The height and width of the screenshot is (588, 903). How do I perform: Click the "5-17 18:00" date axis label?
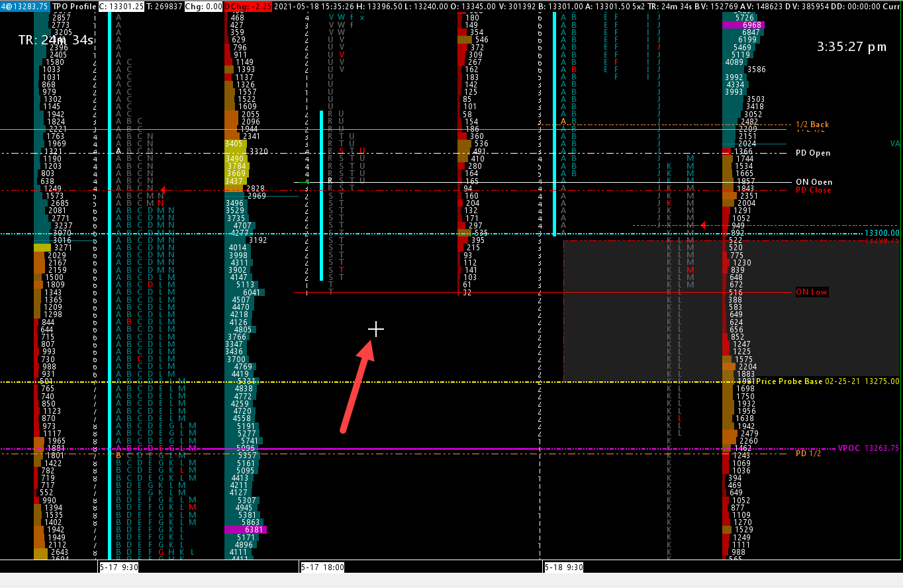coord(322,567)
